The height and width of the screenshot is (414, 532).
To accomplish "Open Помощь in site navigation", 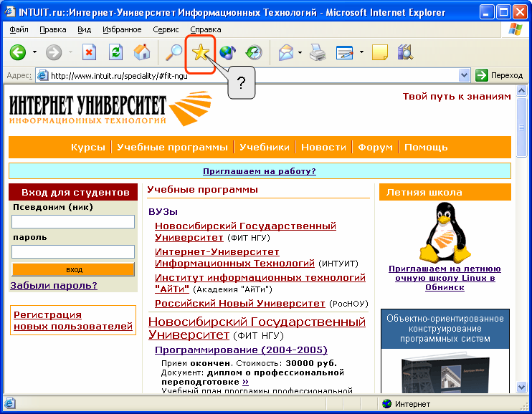I will tap(426, 148).
